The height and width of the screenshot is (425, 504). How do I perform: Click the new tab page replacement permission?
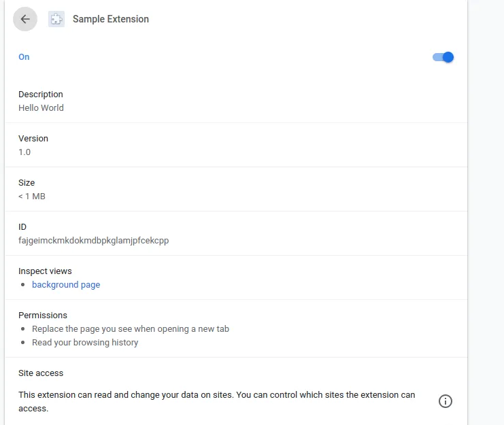click(131, 329)
